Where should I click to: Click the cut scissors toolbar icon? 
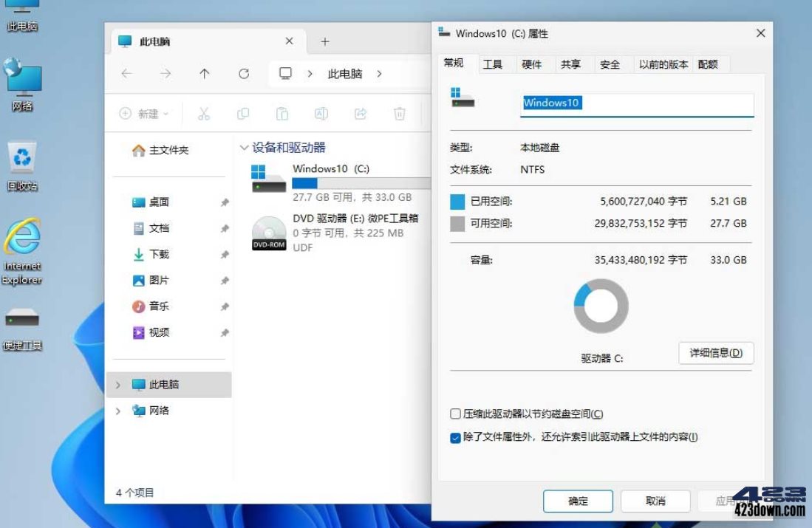click(x=203, y=114)
